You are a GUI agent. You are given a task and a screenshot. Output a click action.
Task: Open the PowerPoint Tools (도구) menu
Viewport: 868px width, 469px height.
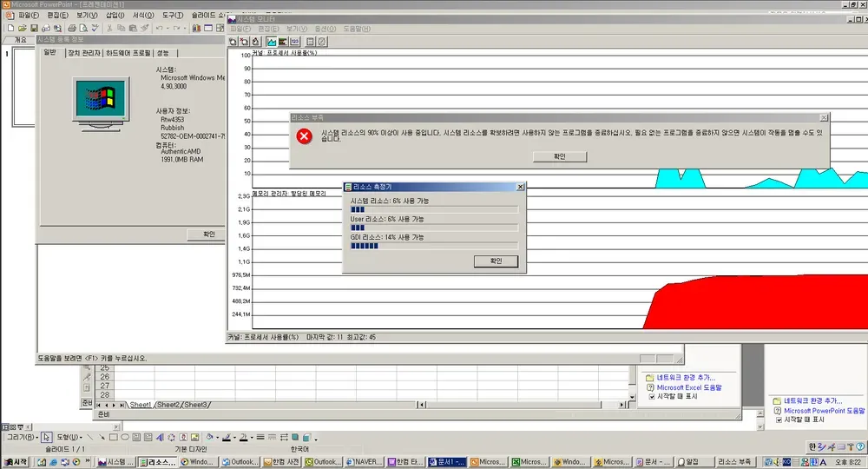click(173, 15)
